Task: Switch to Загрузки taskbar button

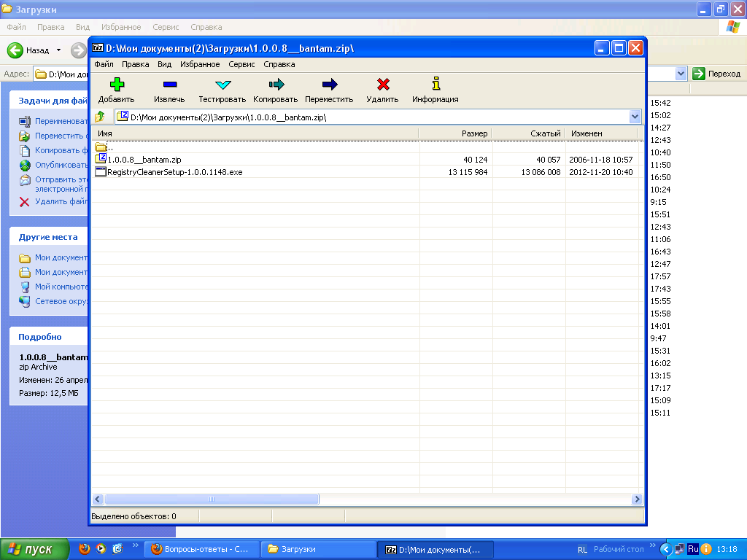Action: click(319, 549)
